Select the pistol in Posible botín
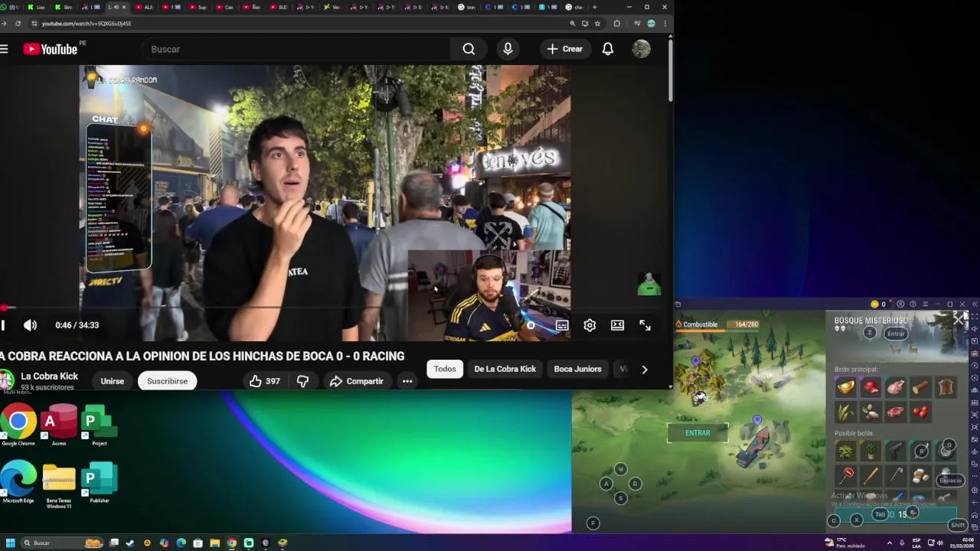 (896, 452)
